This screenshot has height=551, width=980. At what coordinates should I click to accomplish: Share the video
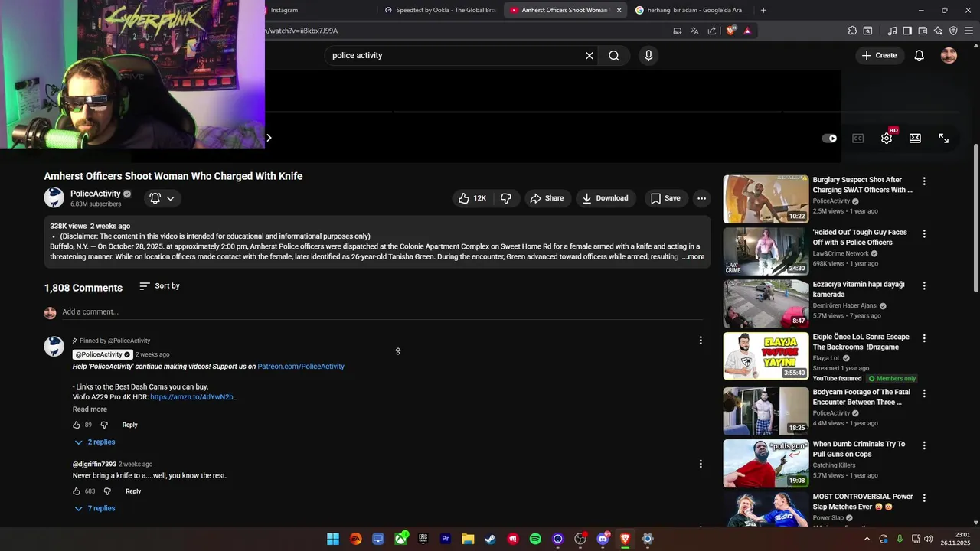click(547, 198)
